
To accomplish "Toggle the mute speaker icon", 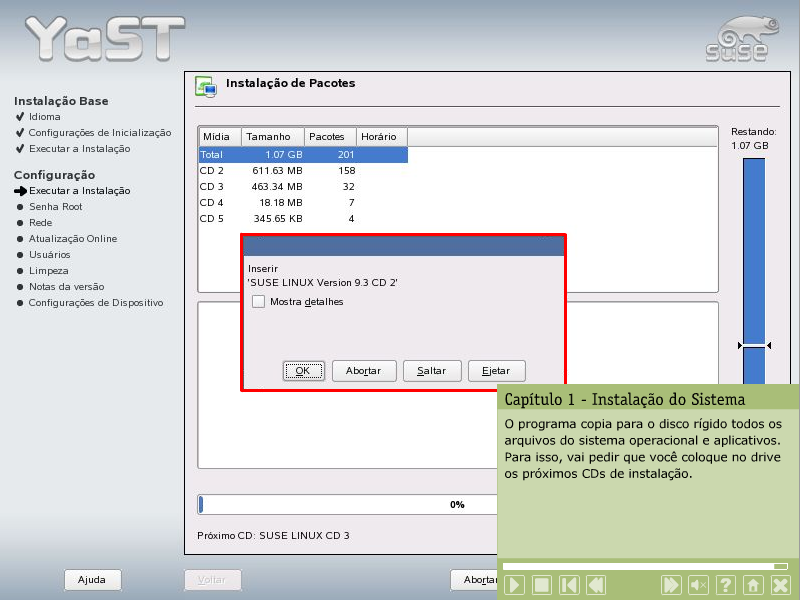I will pos(699,585).
